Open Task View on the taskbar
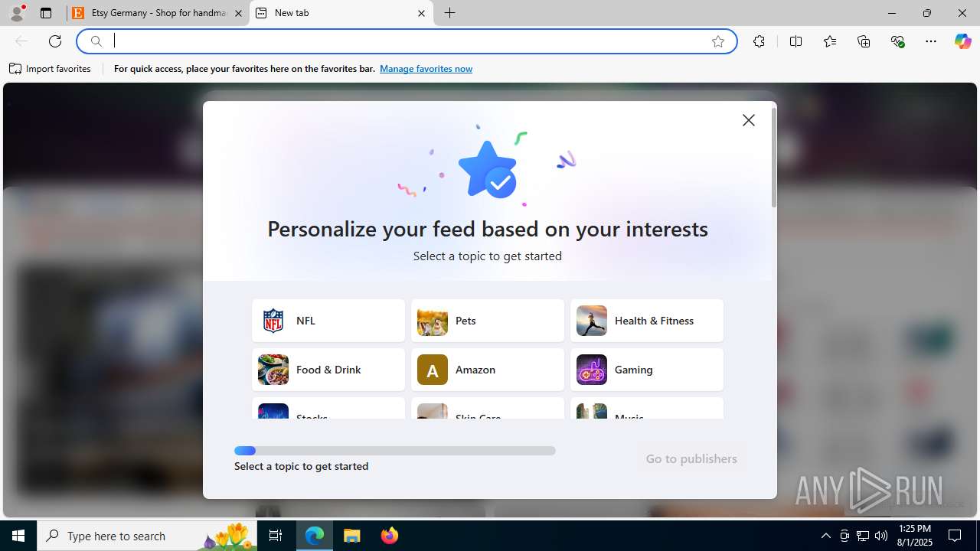Viewport: 980px width, 551px height. [x=276, y=536]
